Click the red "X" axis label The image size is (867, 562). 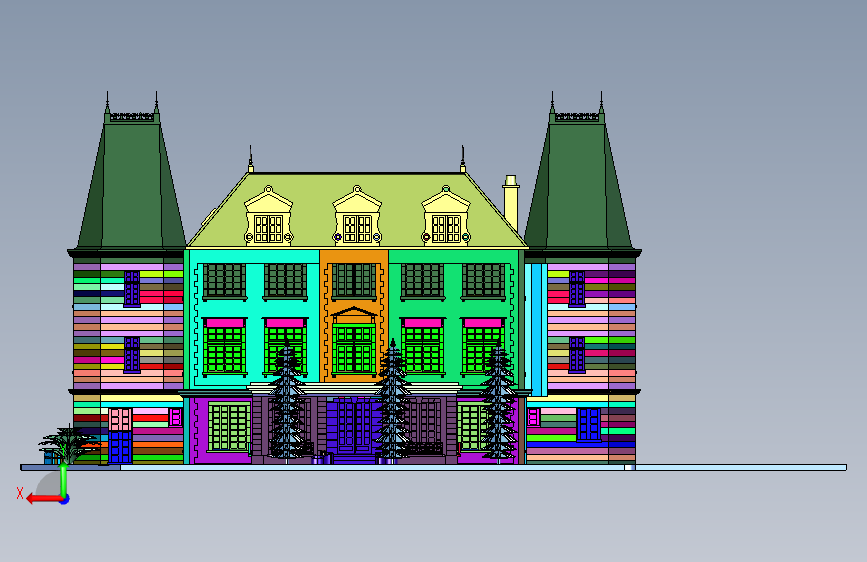(x=20, y=493)
